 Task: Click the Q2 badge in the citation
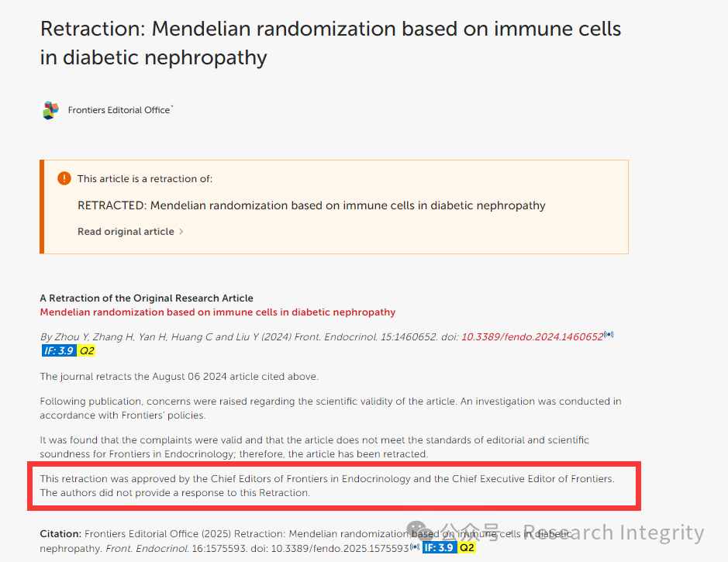(x=467, y=547)
